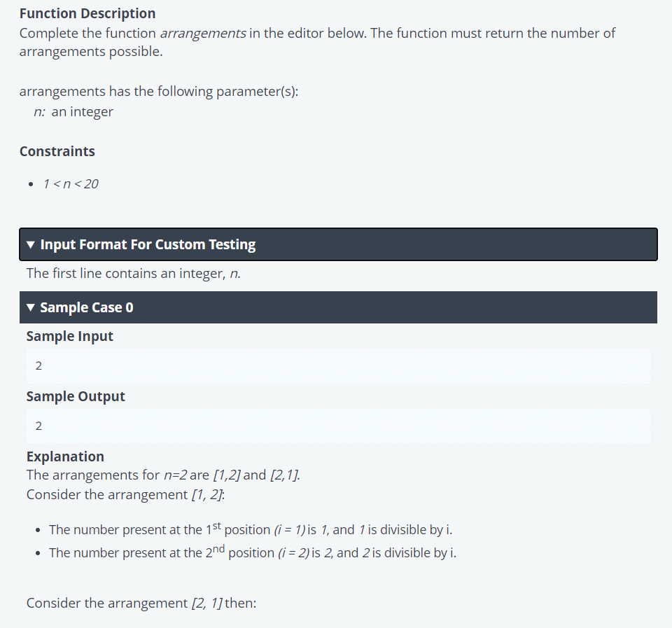Viewport: 672px width, 628px height.
Task: Click the Constraints heading
Action: [57, 151]
